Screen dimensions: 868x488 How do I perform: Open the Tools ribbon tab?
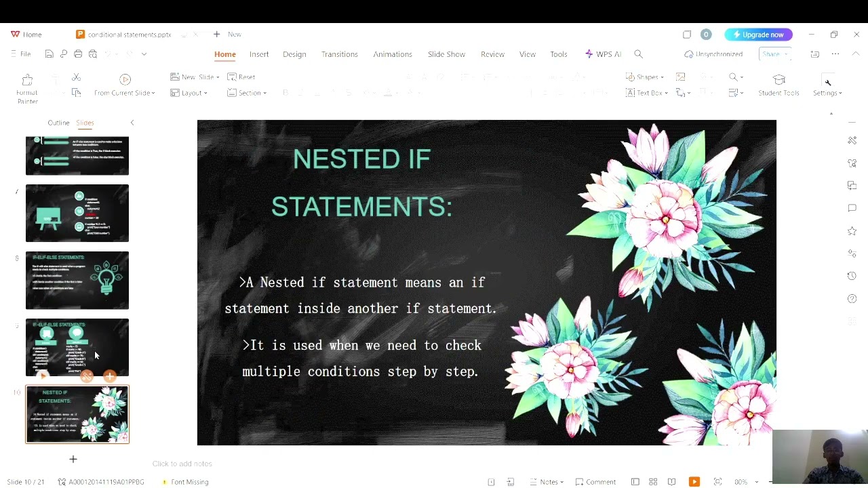click(559, 54)
